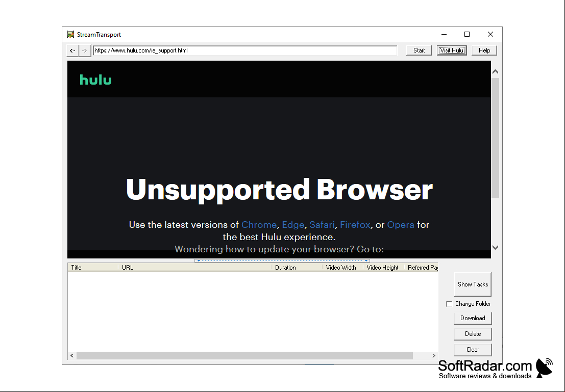Image resolution: width=565 pixels, height=392 pixels.
Task: Click the Video Height column header
Action: pos(383,268)
